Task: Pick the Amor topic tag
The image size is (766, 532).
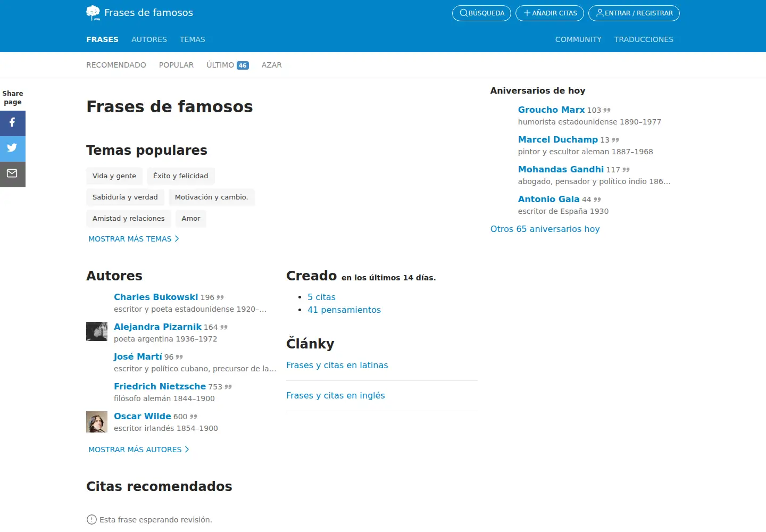Action: pos(191,219)
